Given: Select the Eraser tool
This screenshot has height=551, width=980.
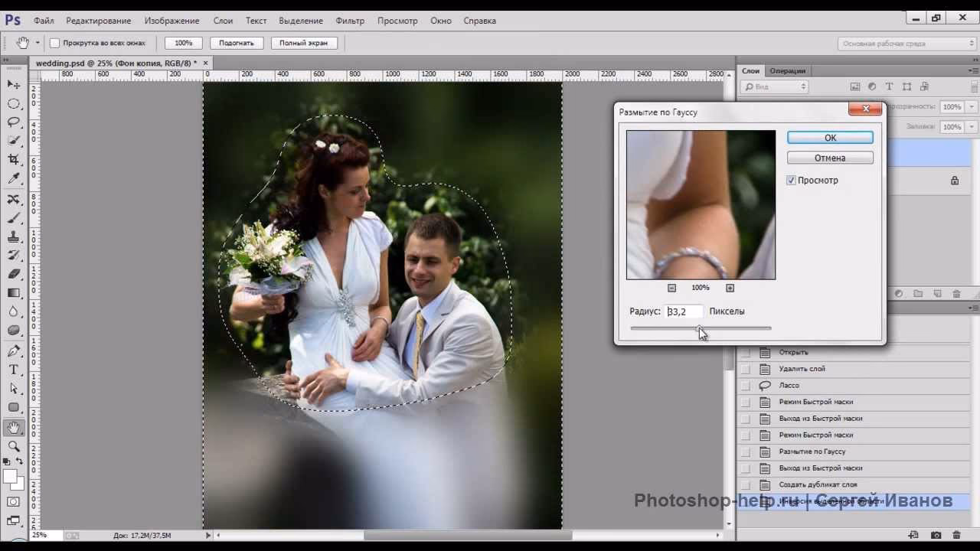Looking at the screenshot, I should tap(14, 273).
